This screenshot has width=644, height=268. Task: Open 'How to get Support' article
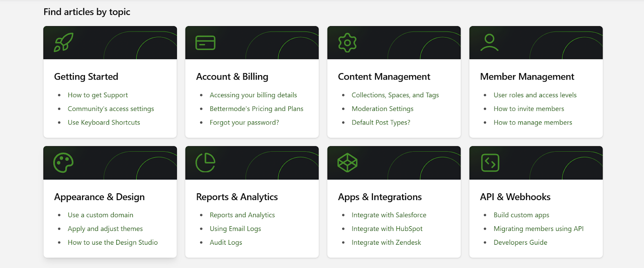pyautogui.click(x=98, y=95)
